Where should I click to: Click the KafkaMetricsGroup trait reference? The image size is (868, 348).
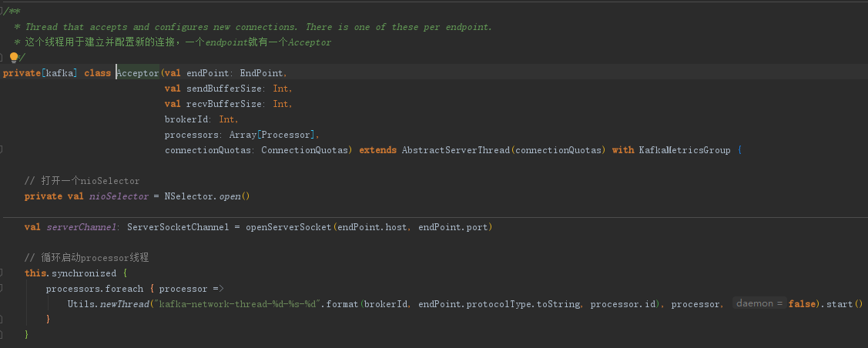click(684, 150)
